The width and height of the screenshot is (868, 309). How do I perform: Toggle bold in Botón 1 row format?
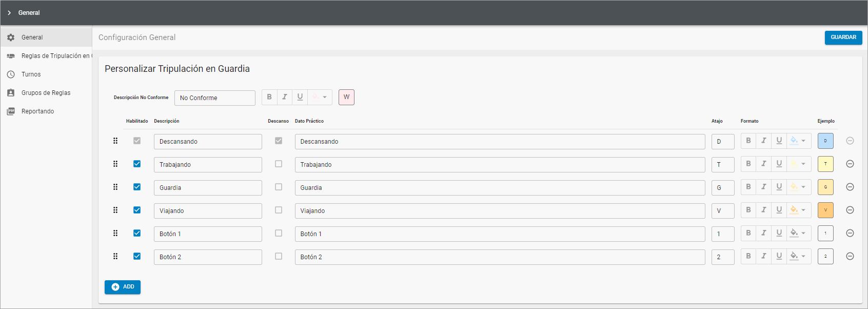click(748, 233)
